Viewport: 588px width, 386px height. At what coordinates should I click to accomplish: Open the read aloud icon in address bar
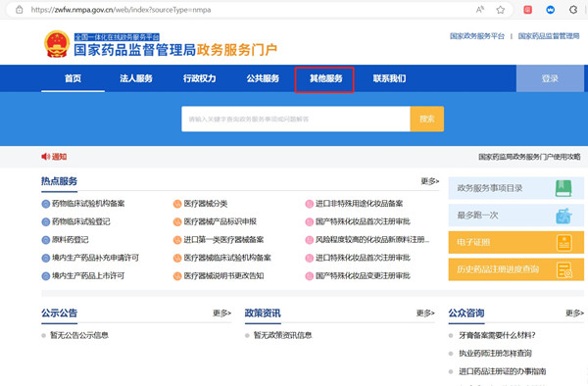479,10
